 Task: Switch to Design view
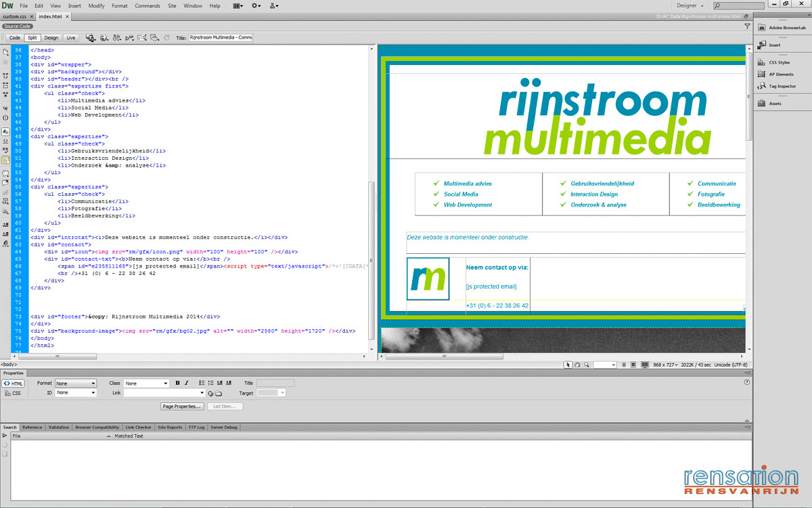click(x=51, y=38)
